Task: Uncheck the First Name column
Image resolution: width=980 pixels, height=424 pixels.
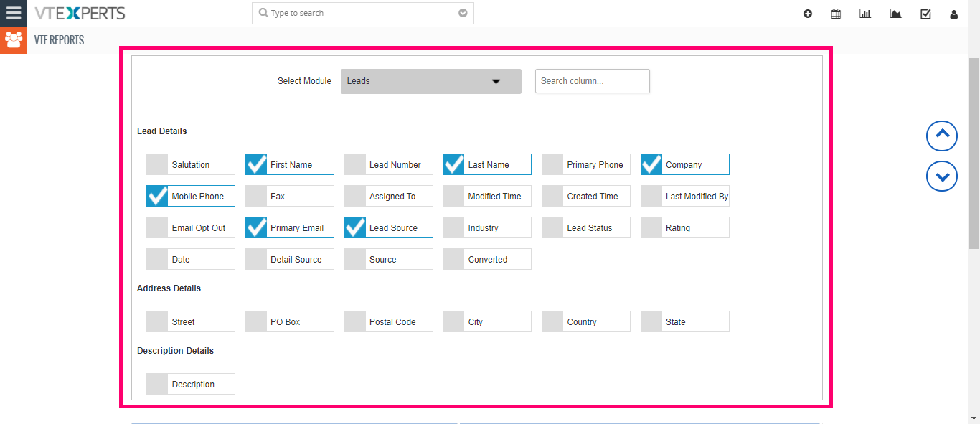Action: pos(256,164)
